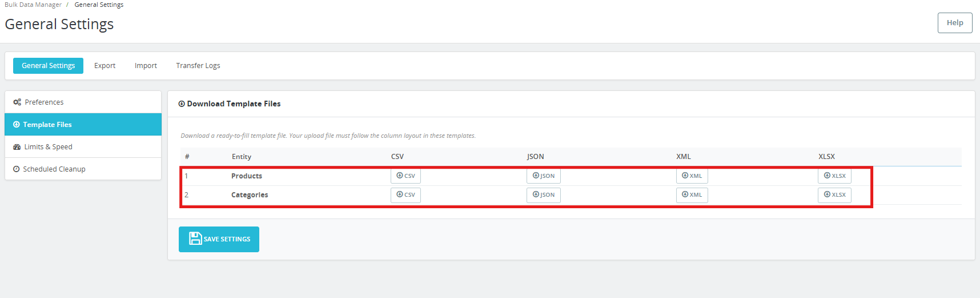Click the Products entity name
The width and height of the screenshot is (980, 298).
(247, 176)
